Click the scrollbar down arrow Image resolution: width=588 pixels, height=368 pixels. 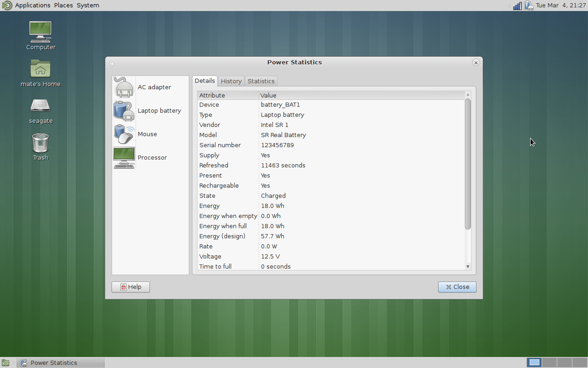click(468, 266)
